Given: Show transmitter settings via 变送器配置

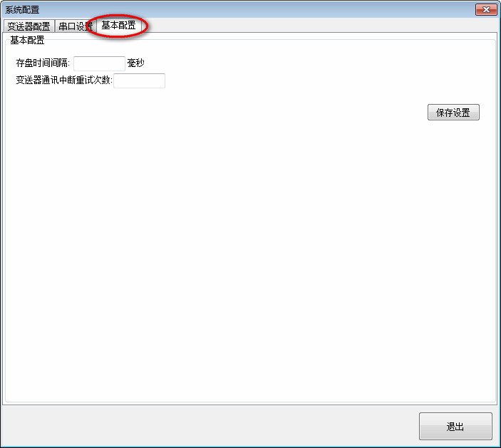Looking at the screenshot, I should click(x=29, y=26).
